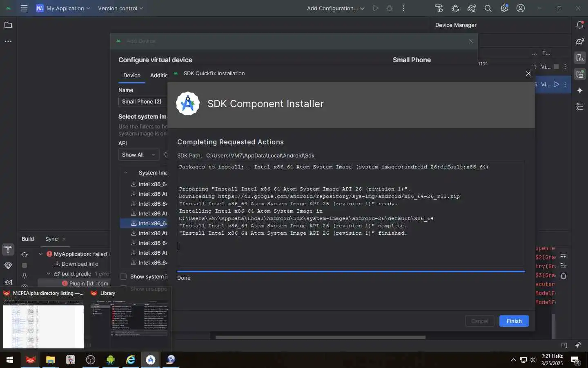The width and height of the screenshot is (588, 368).
Task: Click the Search Everywhere magnifier icon
Action: [488, 8]
